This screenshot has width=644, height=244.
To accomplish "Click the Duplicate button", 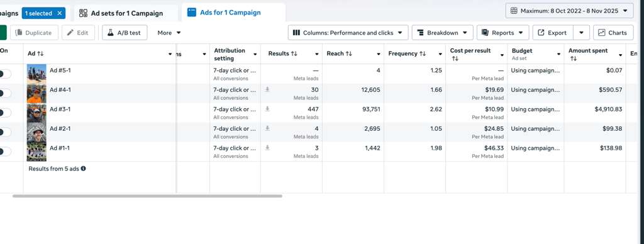I will click(x=34, y=33).
